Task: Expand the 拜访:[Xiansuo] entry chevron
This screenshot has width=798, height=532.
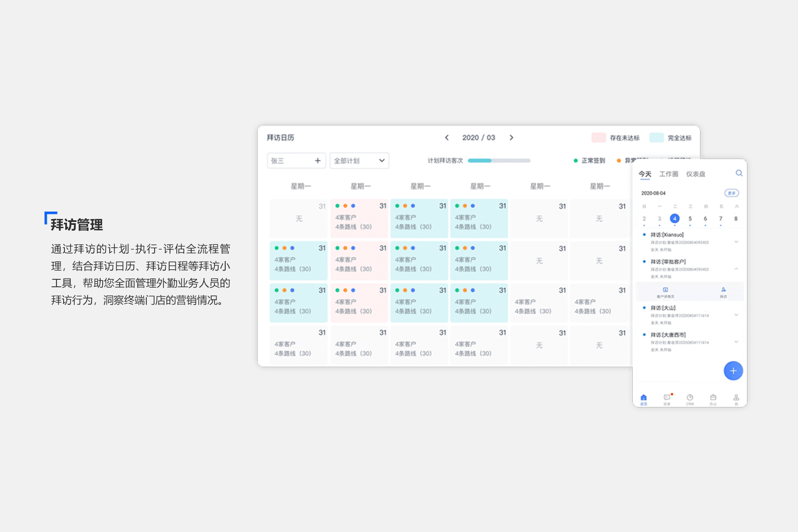Action: [x=736, y=241]
